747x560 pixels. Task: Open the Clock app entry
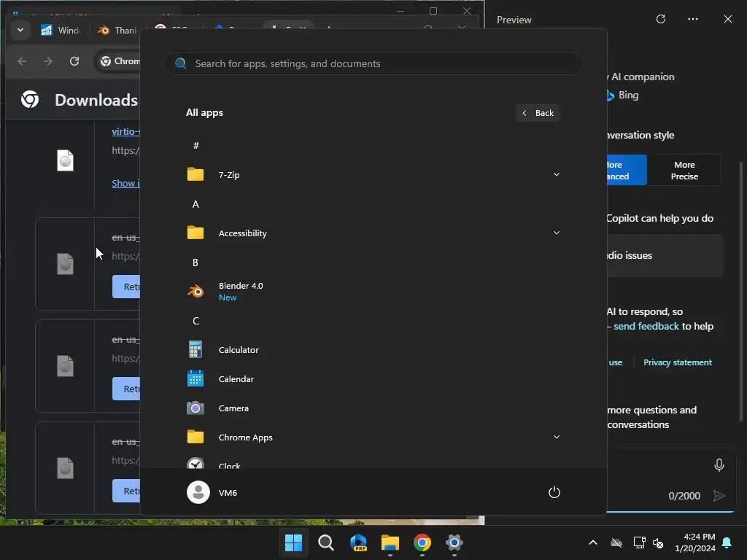click(373, 463)
